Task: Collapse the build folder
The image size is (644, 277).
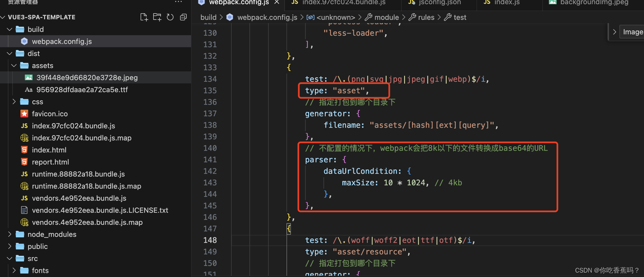Action: click(x=9, y=29)
